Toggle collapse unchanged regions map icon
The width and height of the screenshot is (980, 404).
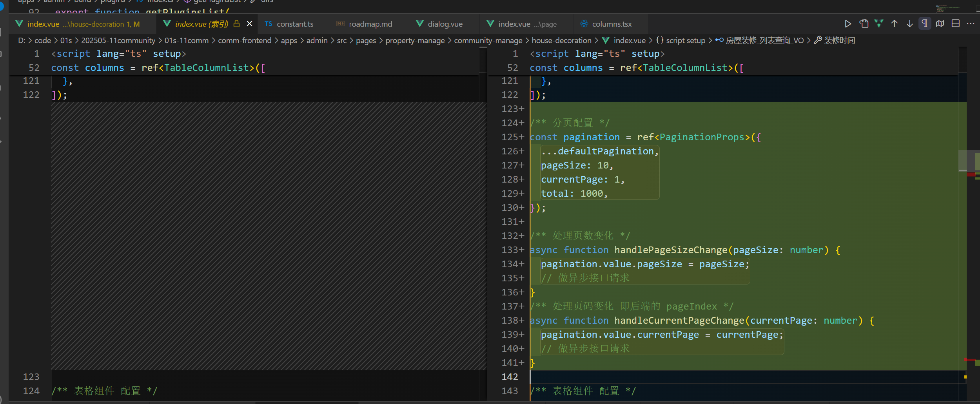[940, 24]
